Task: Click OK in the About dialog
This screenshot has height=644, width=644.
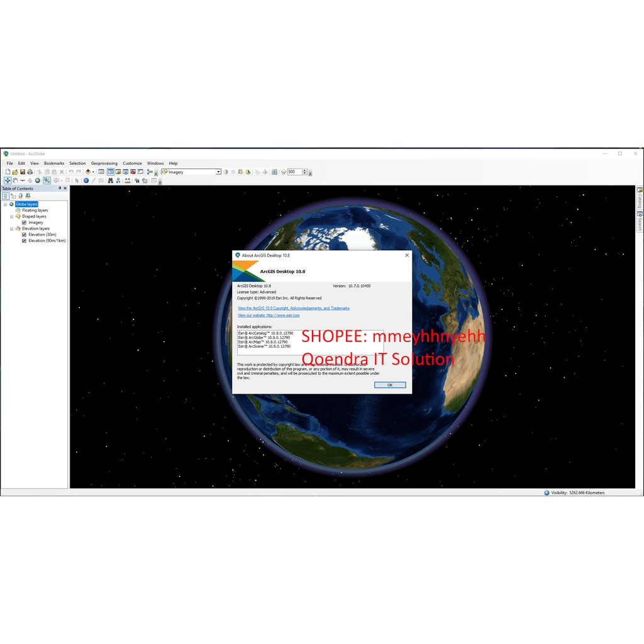Action: 390,385
